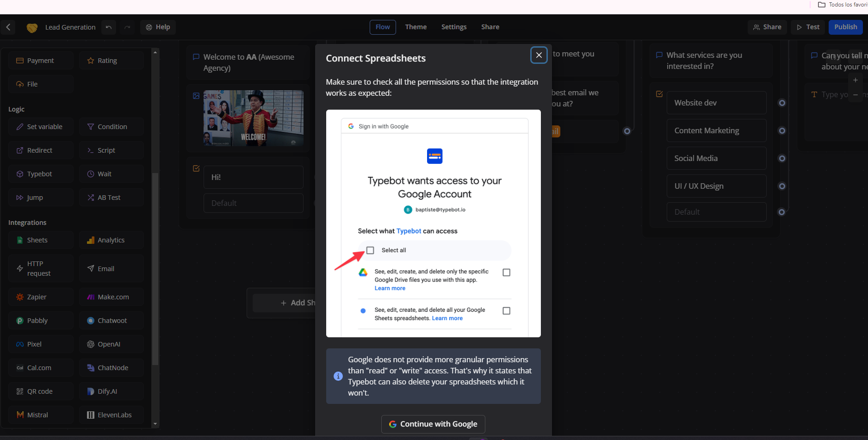Viewport: 868px width, 440px height.
Task: Click the welcome GIF thumbnail
Action: point(254,118)
